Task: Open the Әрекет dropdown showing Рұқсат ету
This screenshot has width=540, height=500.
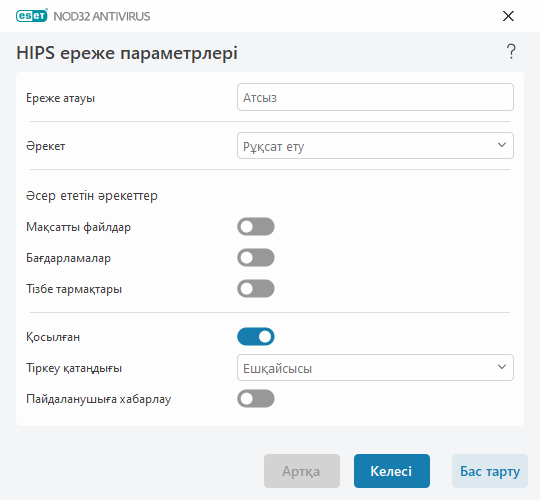Action: click(x=375, y=145)
